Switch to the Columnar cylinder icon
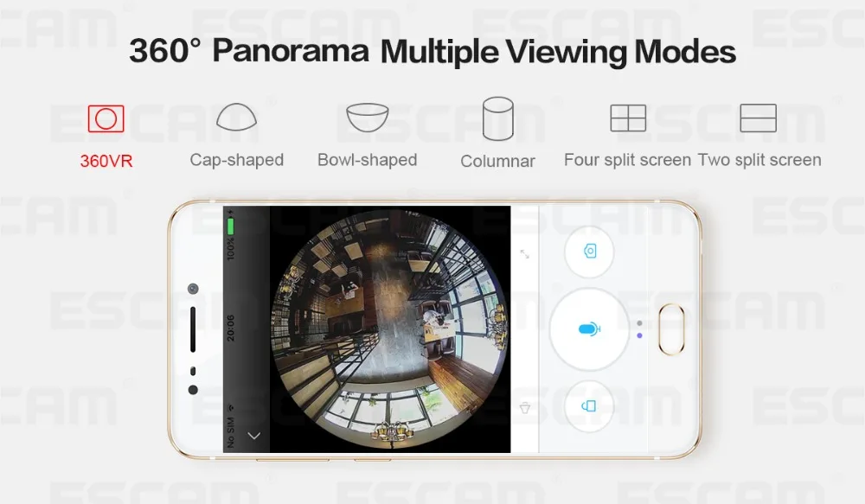Image resolution: width=865 pixels, height=504 pixels. tap(497, 118)
